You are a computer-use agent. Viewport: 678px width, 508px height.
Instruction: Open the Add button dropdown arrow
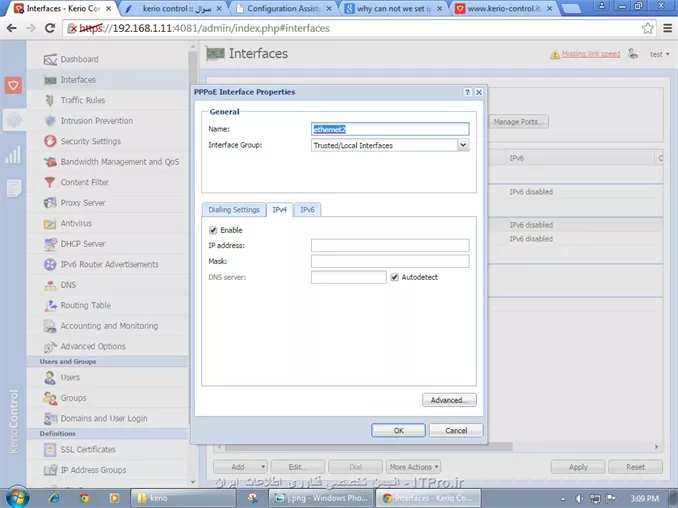[262, 467]
